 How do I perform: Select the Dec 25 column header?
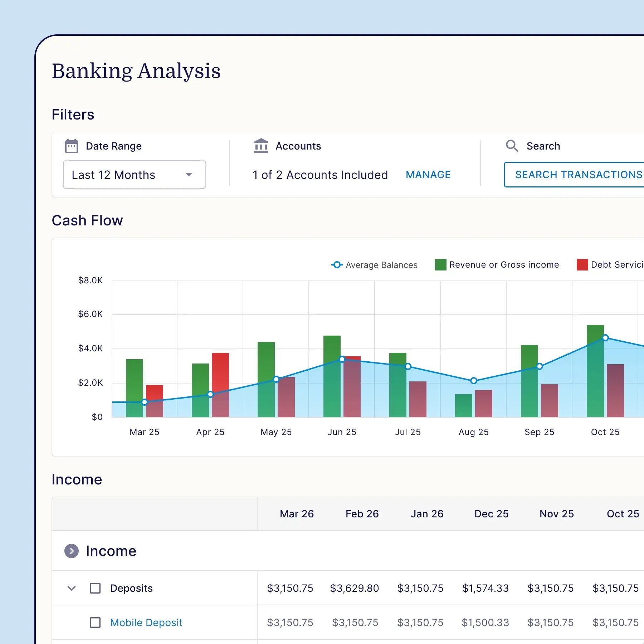click(491, 514)
